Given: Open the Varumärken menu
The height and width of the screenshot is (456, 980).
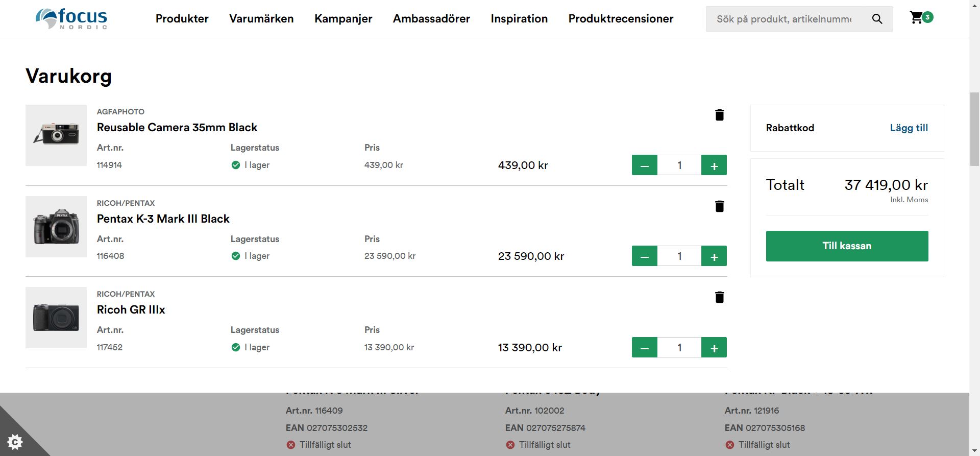Looking at the screenshot, I should 261,19.
